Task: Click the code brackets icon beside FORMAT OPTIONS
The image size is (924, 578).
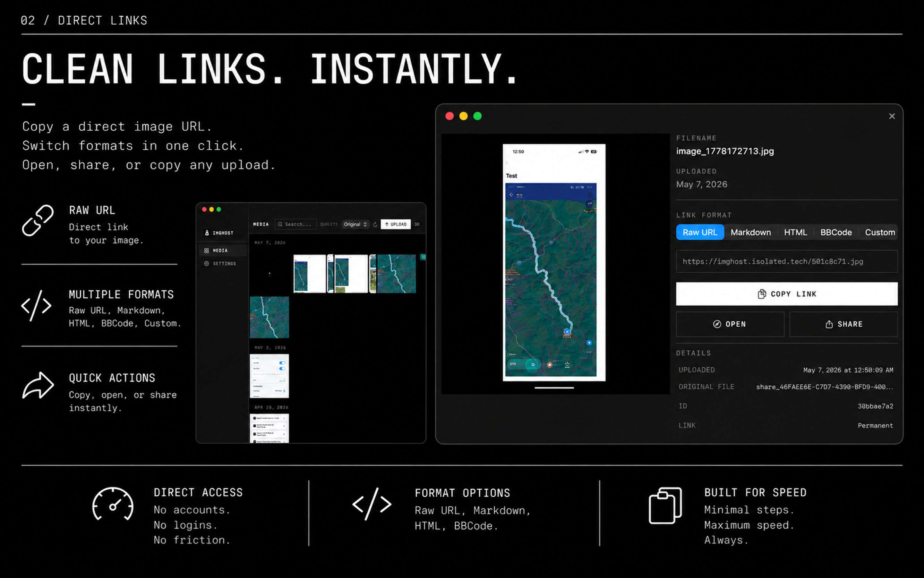Action: [372, 504]
